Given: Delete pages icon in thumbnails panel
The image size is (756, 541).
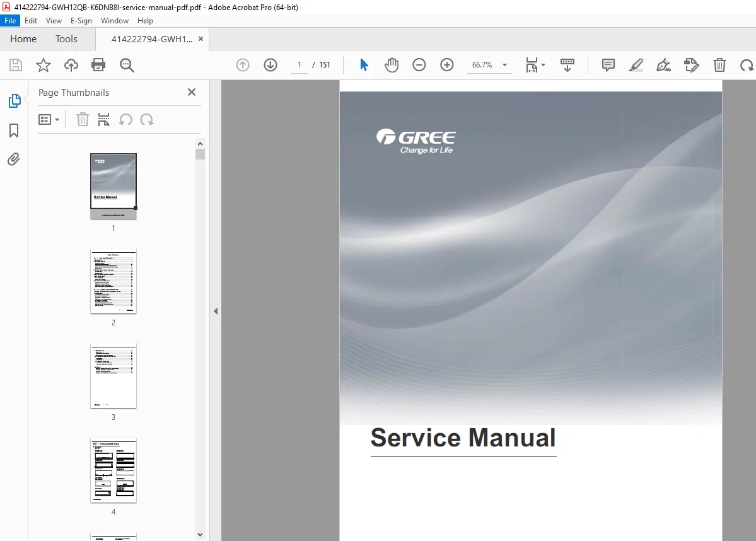Looking at the screenshot, I should 83,119.
